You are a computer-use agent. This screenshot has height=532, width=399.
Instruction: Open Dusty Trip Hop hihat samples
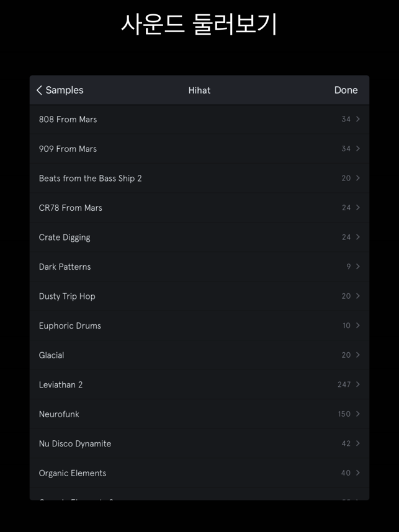click(x=199, y=296)
